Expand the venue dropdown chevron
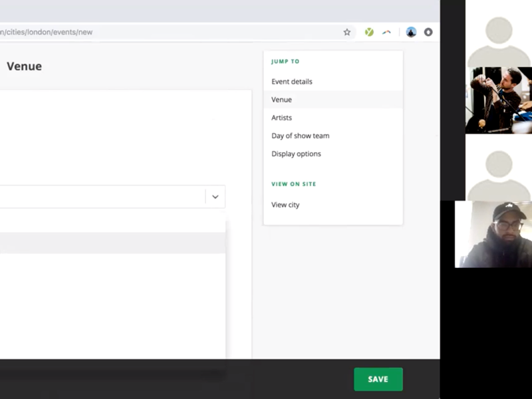Viewport: 532px width, 399px height. pos(215,197)
